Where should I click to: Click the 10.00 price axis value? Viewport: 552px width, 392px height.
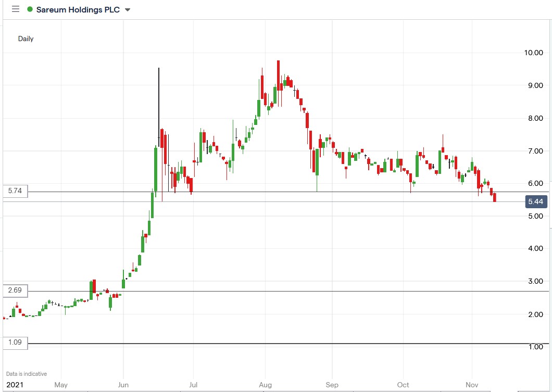pos(533,53)
